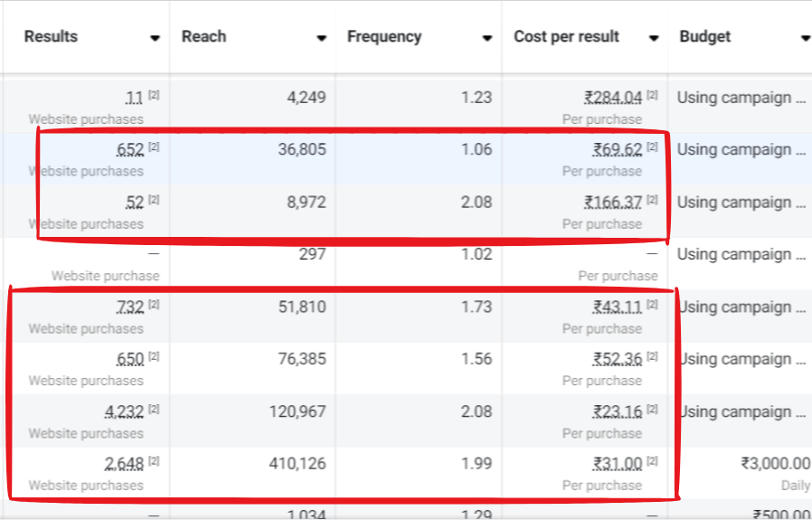812x520 pixels.
Task: Click the ₹69.62 cost per purchase
Action: point(617,150)
